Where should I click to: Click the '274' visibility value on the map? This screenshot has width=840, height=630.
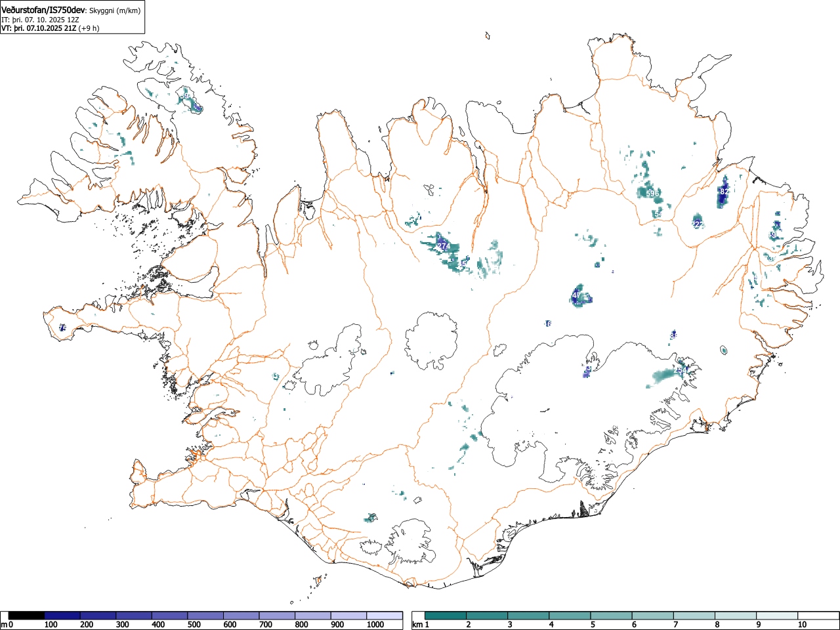point(443,246)
